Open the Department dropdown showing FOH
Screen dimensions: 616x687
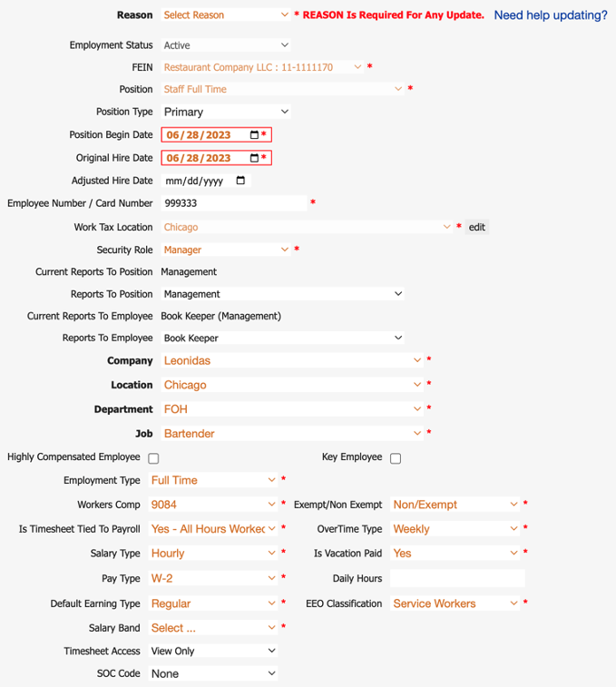(291, 409)
